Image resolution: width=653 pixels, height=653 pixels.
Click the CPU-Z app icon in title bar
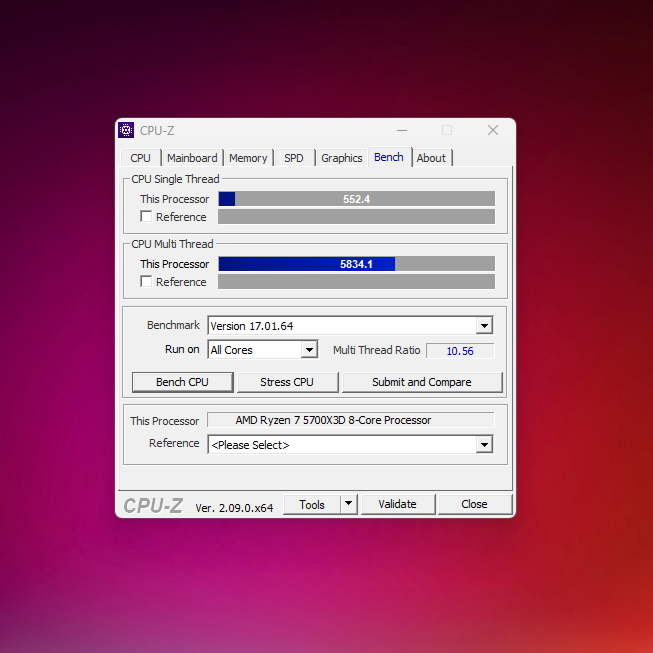click(126, 130)
